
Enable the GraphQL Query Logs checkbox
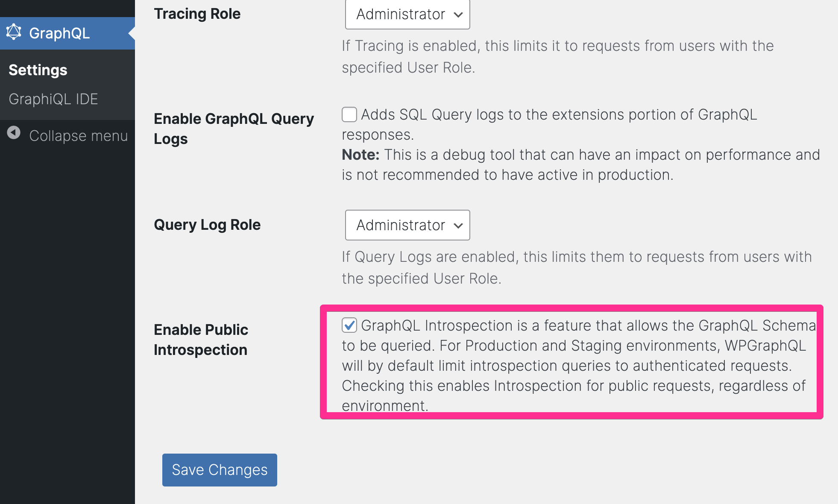coord(349,114)
